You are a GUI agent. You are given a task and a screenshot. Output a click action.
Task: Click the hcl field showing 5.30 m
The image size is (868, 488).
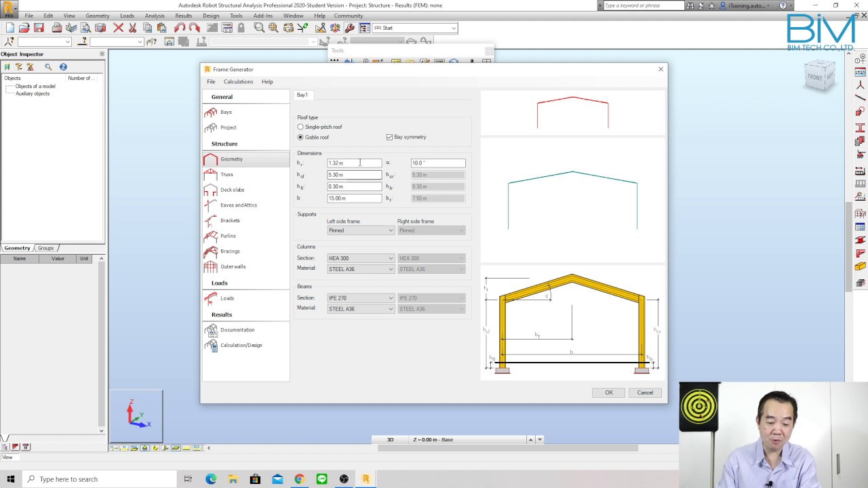[354, 175]
